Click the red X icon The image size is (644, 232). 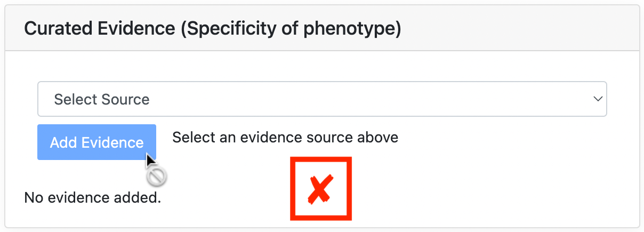pyautogui.click(x=320, y=189)
